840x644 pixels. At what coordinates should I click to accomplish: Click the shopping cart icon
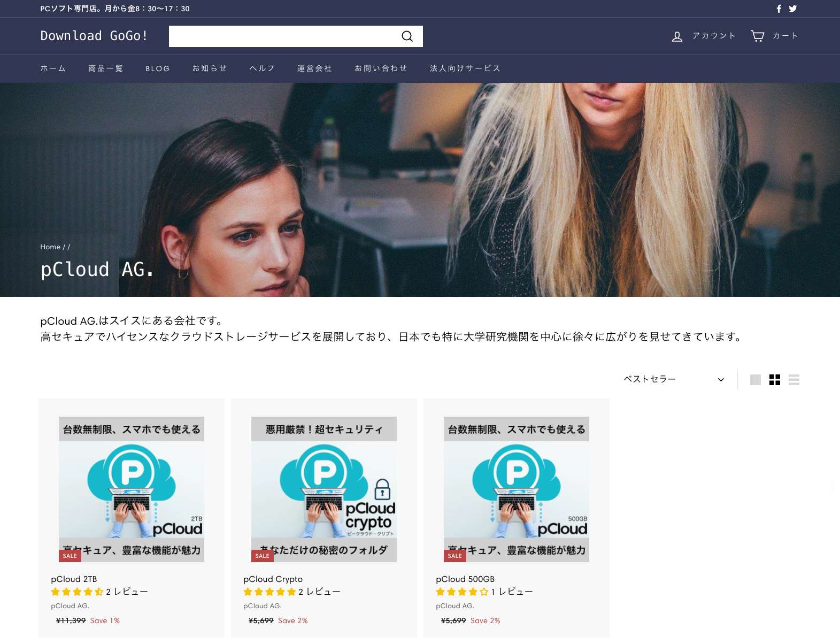click(758, 36)
